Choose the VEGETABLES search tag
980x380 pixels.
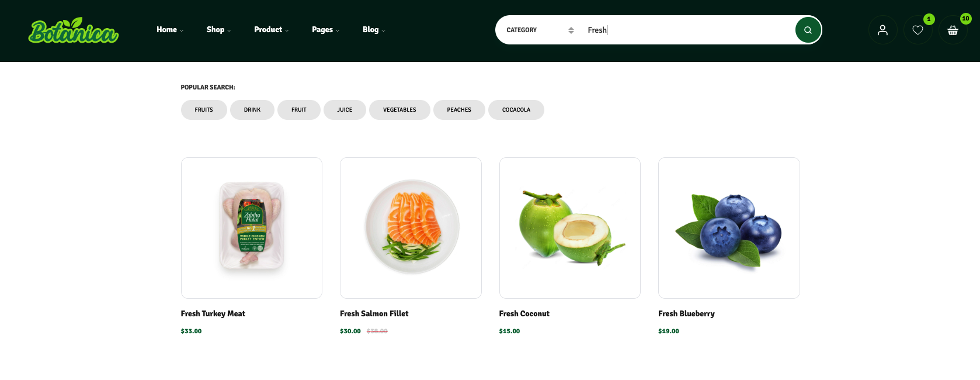pyautogui.click(x=399, y=110)
